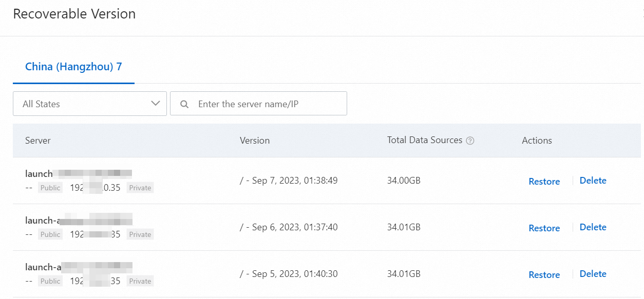The height and width of the screenshot is (299, 644).
Task: Click the Version column header
Action: click(255, 141)
